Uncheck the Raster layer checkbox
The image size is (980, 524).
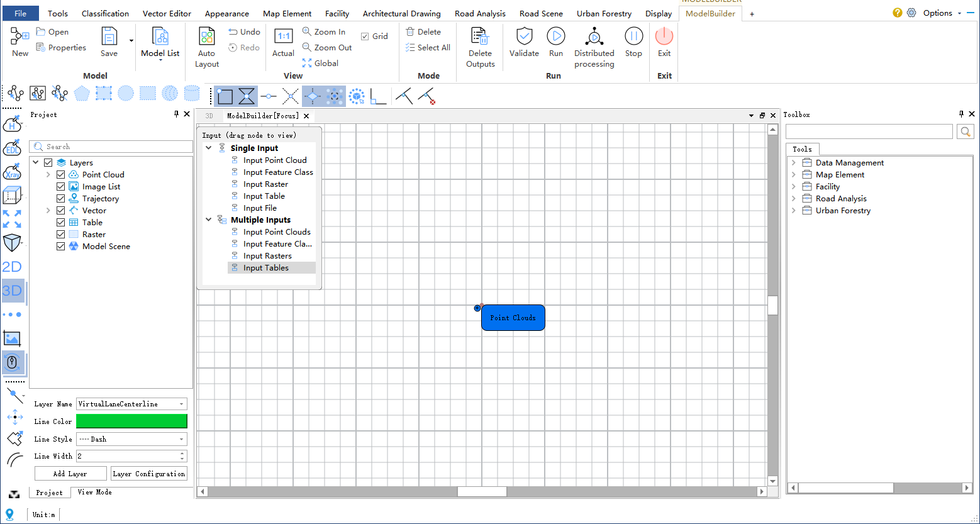coord(61,235)
